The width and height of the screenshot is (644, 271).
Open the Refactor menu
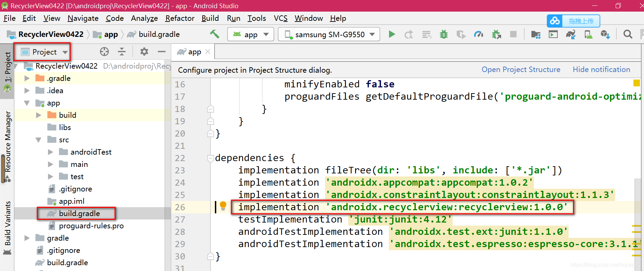pyautogui.click(x=180, y=18)
